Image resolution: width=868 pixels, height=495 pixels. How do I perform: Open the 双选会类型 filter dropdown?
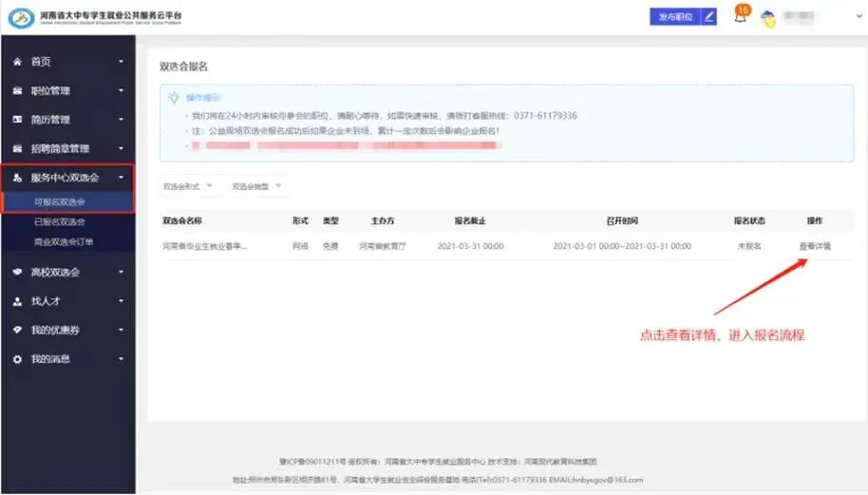[256, 186]
